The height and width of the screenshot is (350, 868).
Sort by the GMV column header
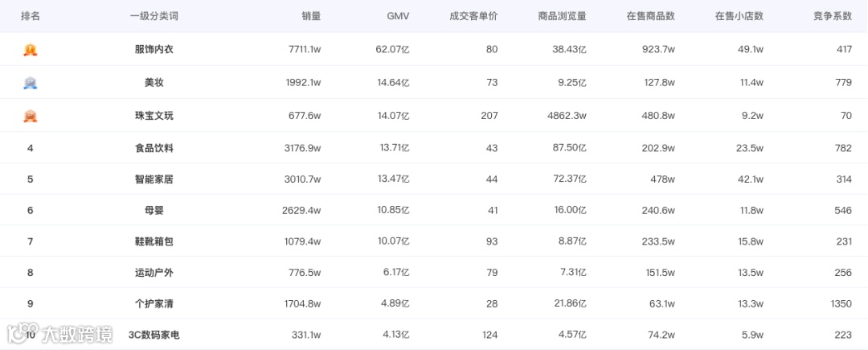[x=398, y=16]
